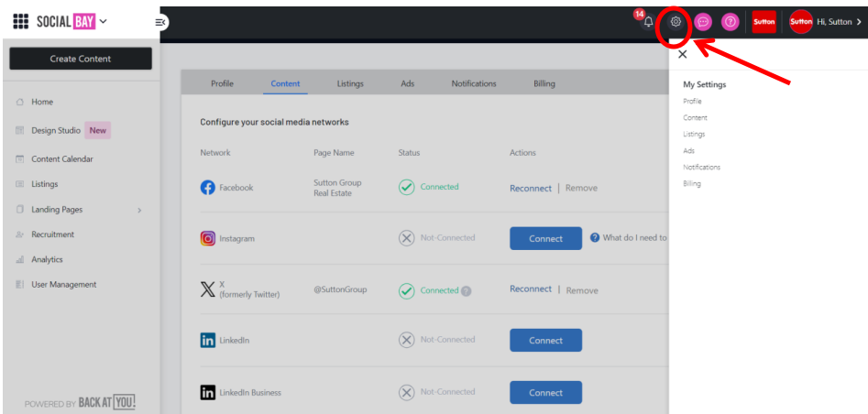The image size is (868, 414).
Task: Open the pink help question icon
Action: click(731, 22)
